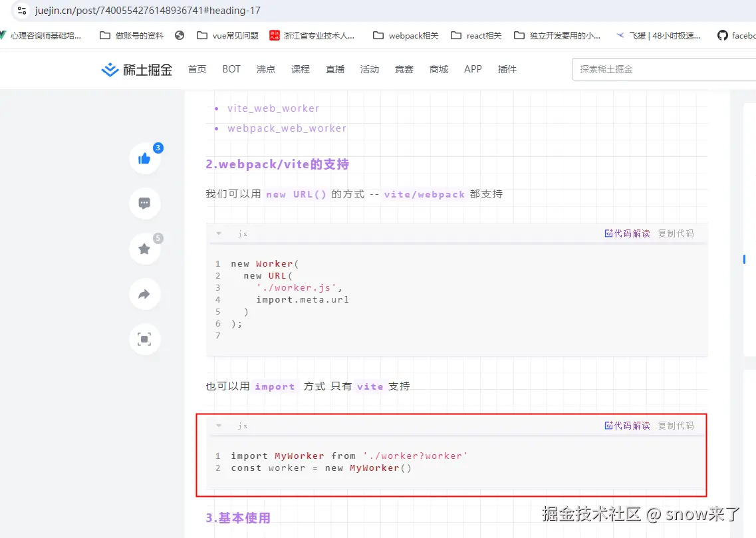Click the code line import.meta.url
756x538 pixels.
[303, 299]
